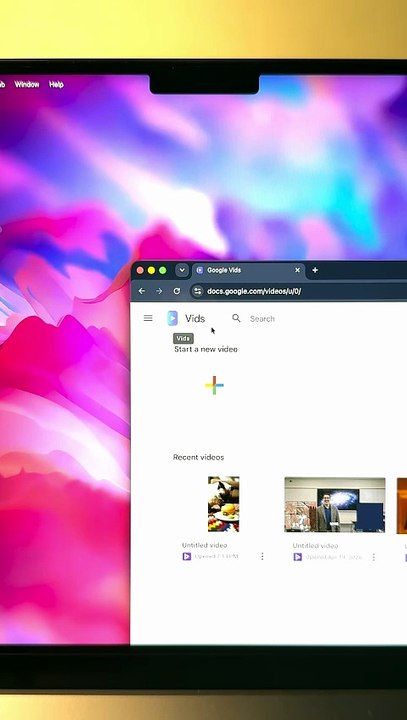View site information icon in address bar
This screenshot has height=720, width=407.
[198, 291]
